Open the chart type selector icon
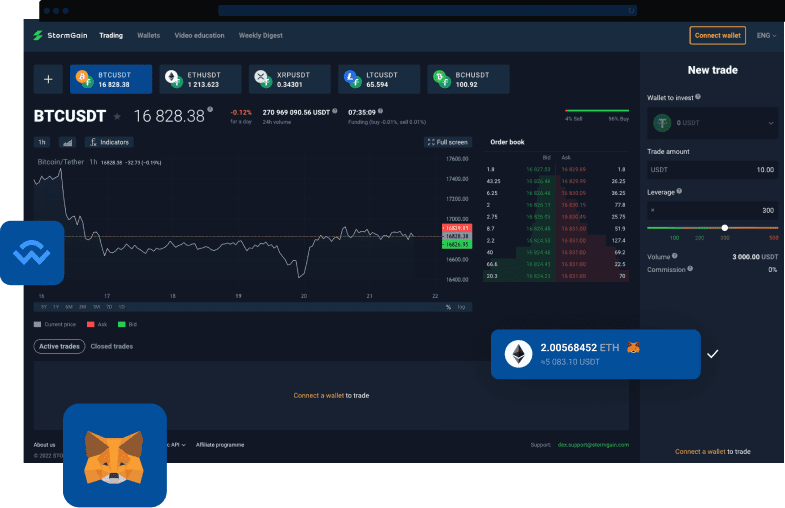This screenshot has height=508, width=785. coord(67,143)
